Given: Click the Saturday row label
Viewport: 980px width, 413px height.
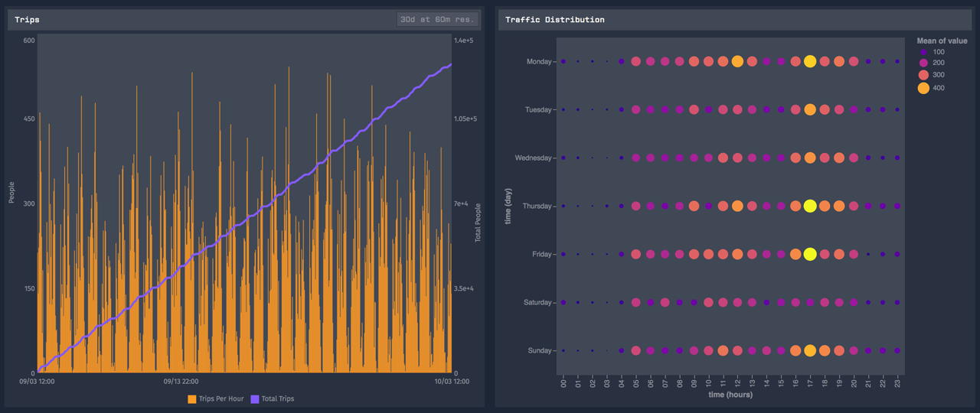Looking at the screenshot, I should (537, 302).
